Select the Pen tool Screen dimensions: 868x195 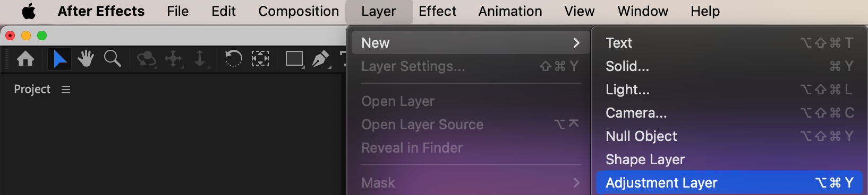point(321,59)
